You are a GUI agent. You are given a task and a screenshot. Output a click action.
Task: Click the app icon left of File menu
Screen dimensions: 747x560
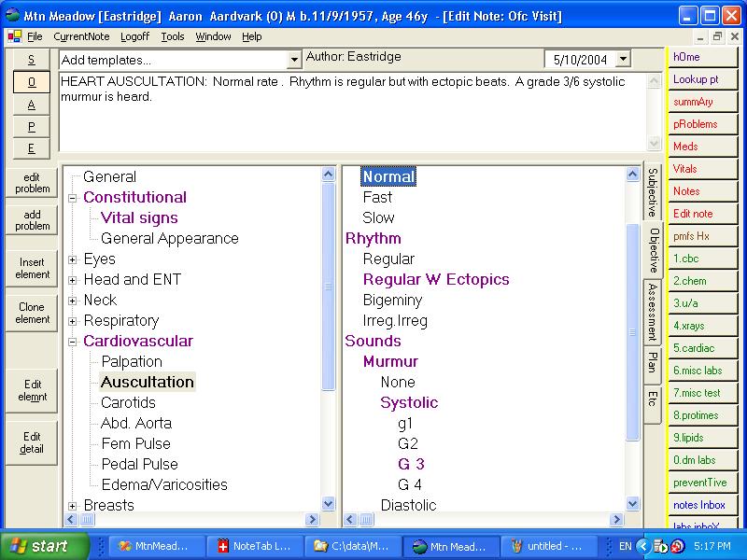[x=13, y=36]
